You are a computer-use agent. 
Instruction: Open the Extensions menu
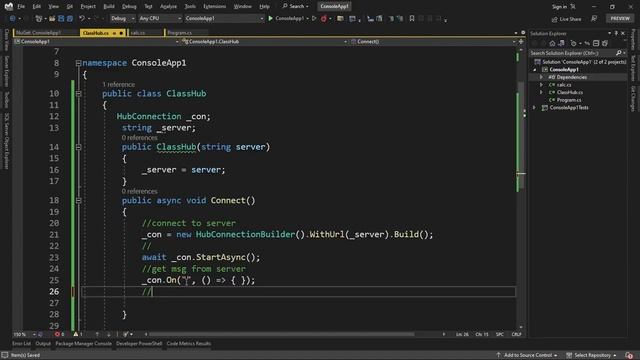point(215,7)
